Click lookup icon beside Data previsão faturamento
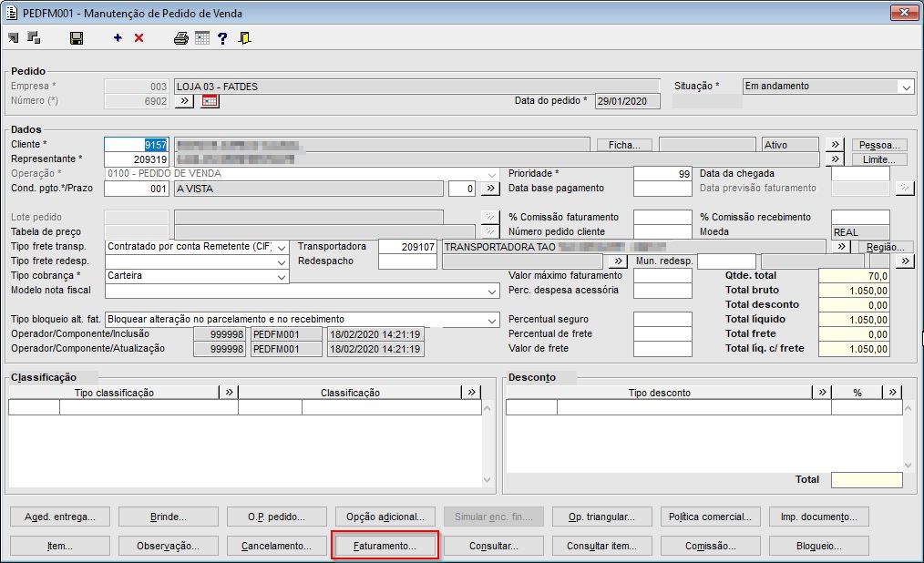Viewport: 924px width, 563px height. pos(904,189)
